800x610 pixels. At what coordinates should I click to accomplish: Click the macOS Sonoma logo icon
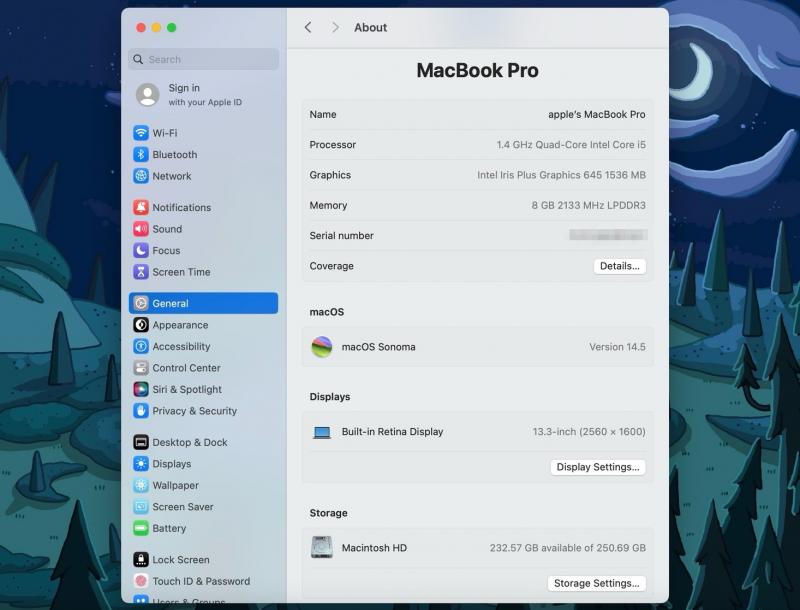click(x=322, y=347)
